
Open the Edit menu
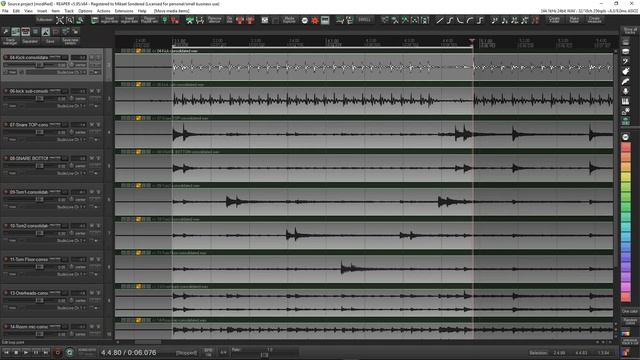[x=16, y=11]
